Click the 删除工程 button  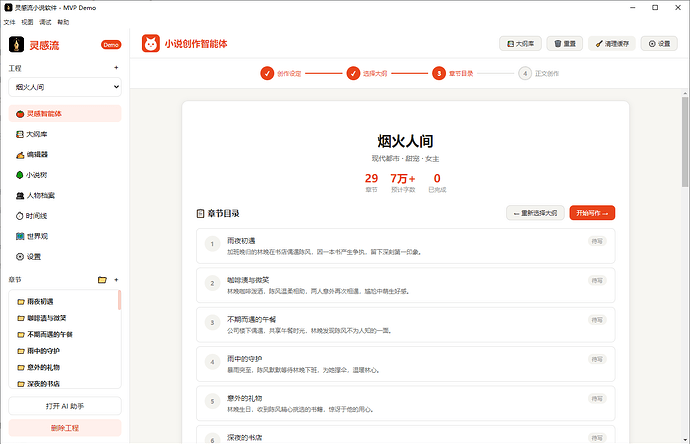tap(65, 428)
